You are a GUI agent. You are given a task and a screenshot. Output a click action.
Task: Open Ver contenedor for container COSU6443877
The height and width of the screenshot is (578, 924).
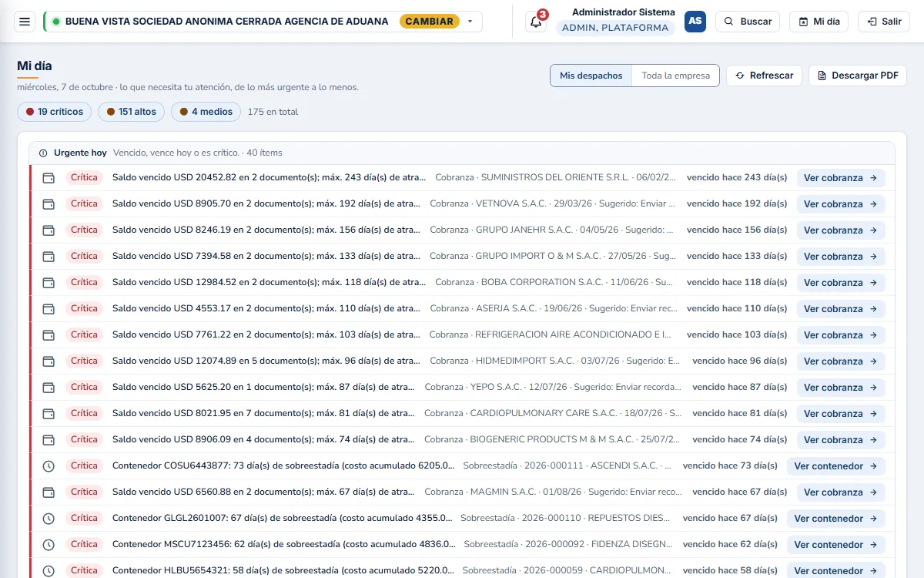click(836, 466)
